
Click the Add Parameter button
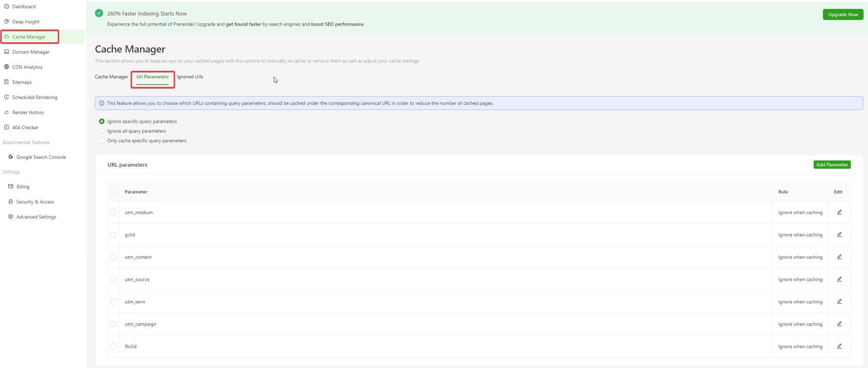(832, 165)
